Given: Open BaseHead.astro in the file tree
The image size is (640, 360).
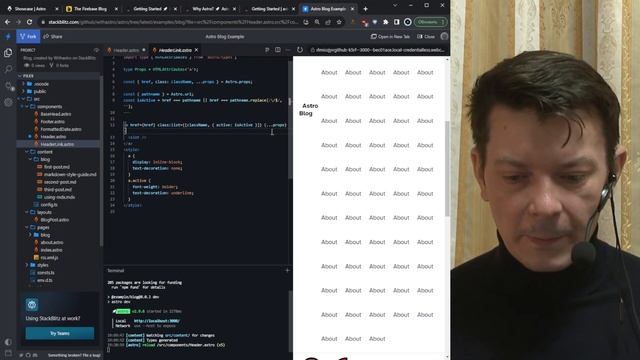Looking at the screenshot, I should coord(56,114).
